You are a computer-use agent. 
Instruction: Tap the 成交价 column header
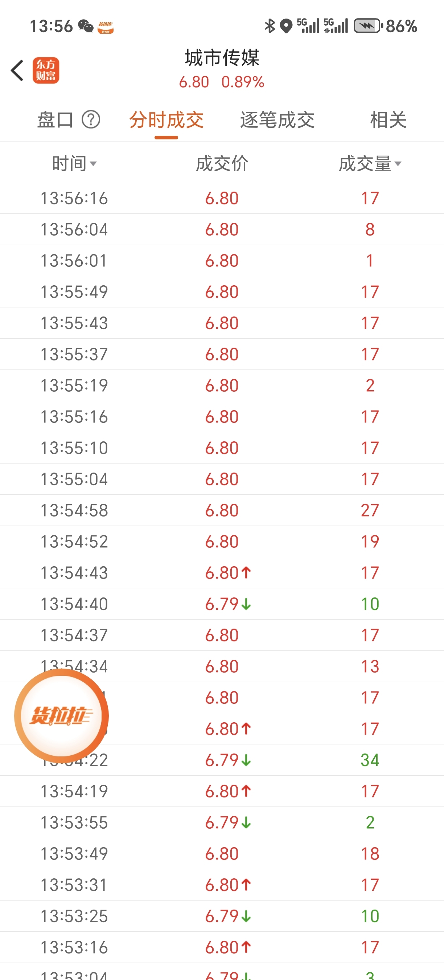(222, 164)
